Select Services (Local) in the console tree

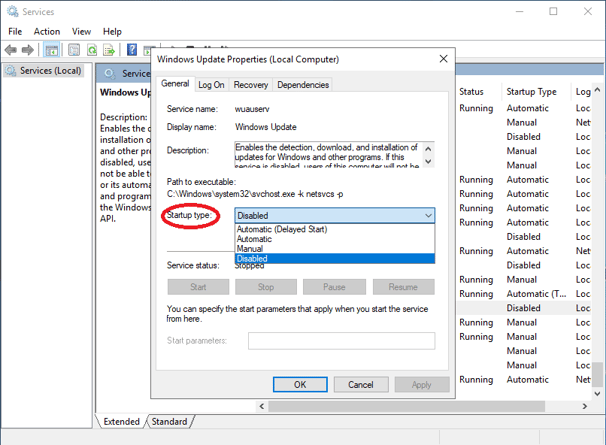(50, 71)
